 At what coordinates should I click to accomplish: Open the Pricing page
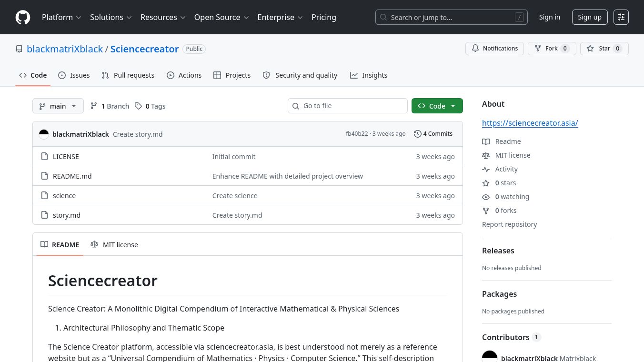tap(324, 17)
